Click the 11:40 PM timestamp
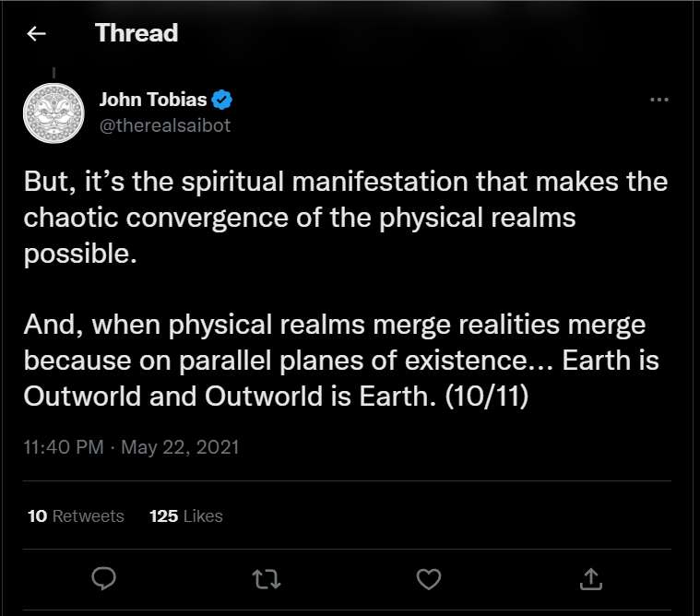Screen dimensions: 700x616 click(x=61, y=447)
